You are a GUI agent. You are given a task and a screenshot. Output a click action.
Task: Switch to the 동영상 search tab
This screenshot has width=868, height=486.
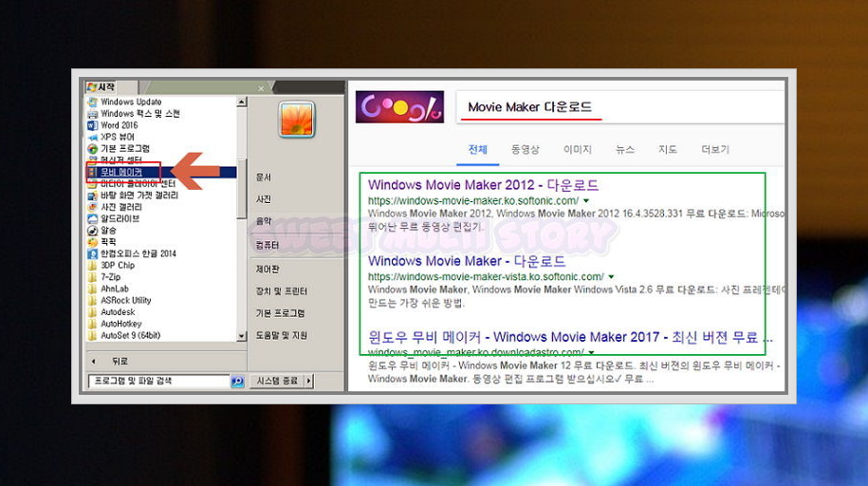point(525,150)
